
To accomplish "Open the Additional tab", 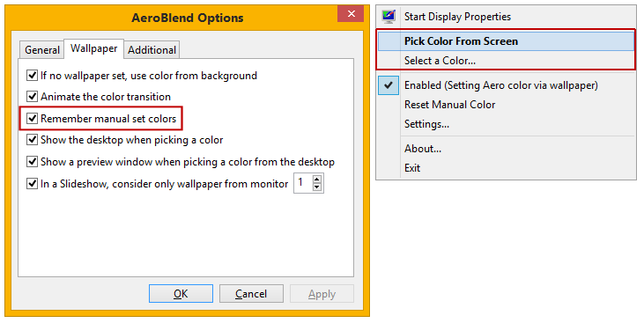I will [152, 50].
